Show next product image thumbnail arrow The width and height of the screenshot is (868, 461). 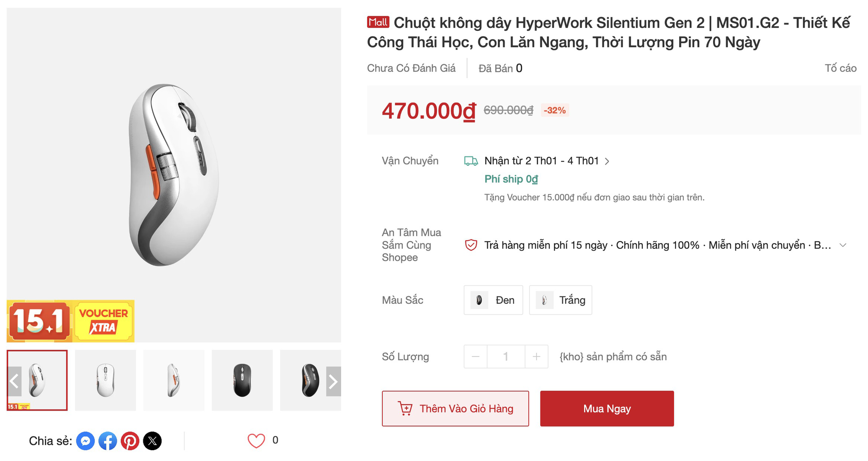pyautogui.click(x=333, y=381)
